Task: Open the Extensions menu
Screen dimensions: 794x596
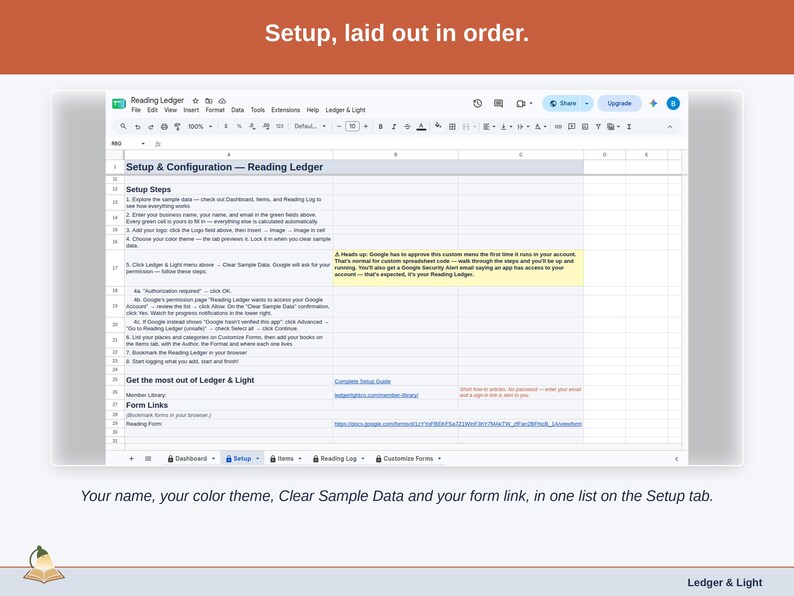Action: (x=286, y=110)
